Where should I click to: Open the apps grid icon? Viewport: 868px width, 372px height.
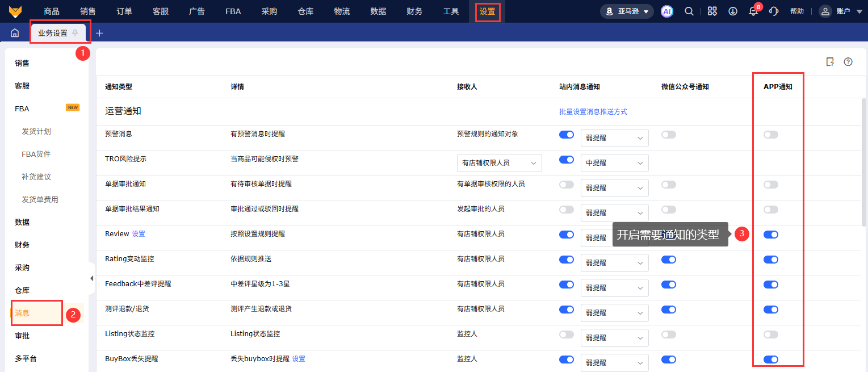click(x=712, y=11)
